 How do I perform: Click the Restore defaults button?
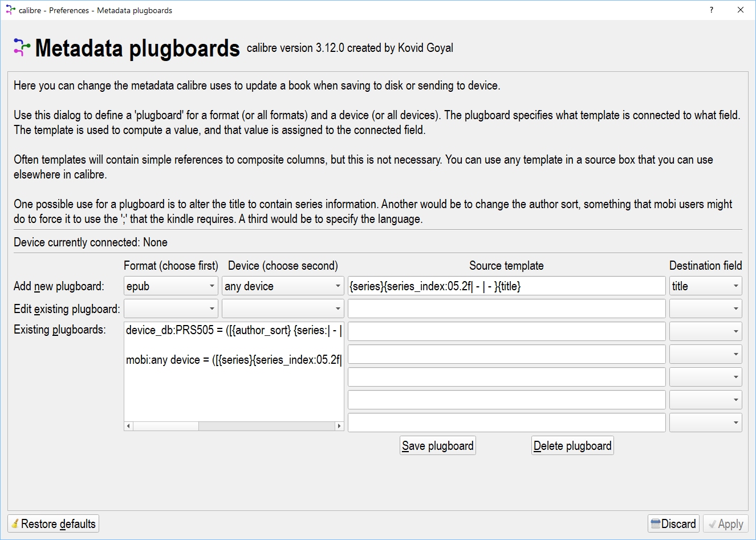point(53,524)
